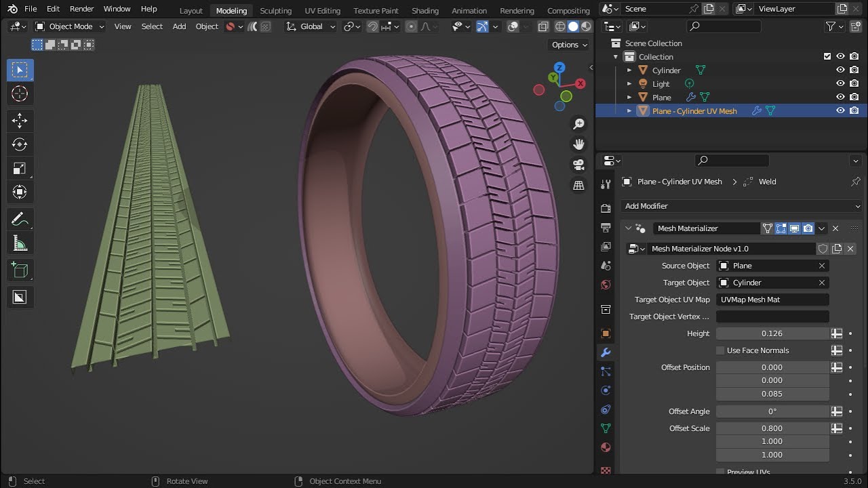Click the pan view hand icon
Image resolution: width=868 pixels, height=488 pixels.
point(578,144)
